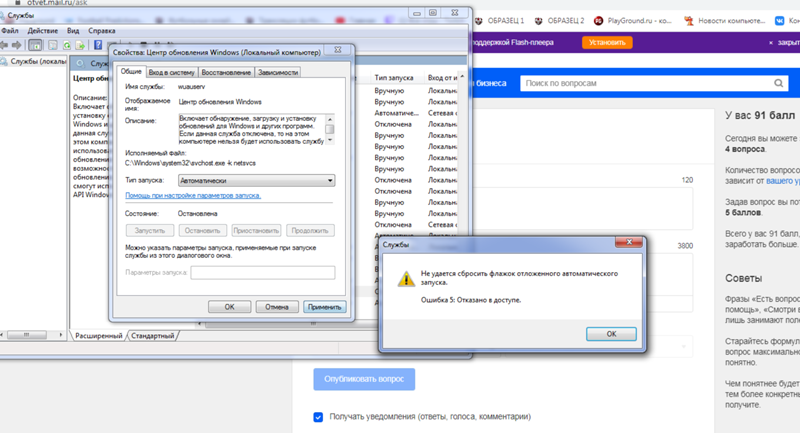
Task: Open the Действие menu
Action: click(x=43, y=31)
